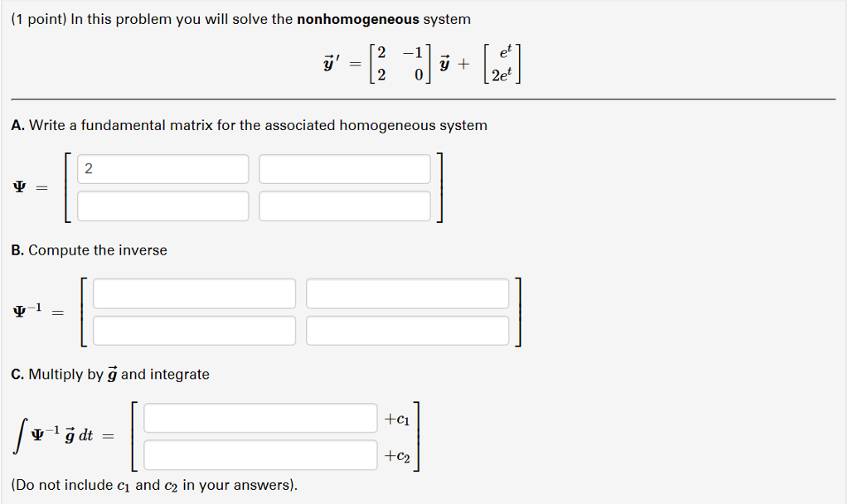
Task: Click the top-left fundamental matrix entry containing 2
Action: [163, 168]
